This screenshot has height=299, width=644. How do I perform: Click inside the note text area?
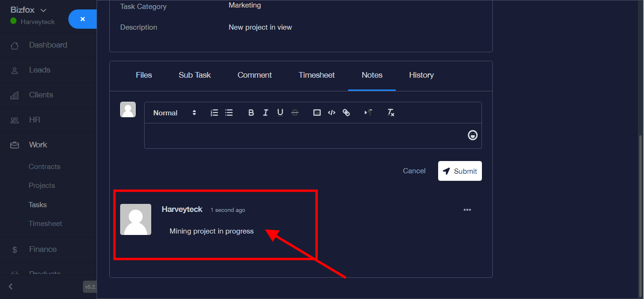point(302,136)
